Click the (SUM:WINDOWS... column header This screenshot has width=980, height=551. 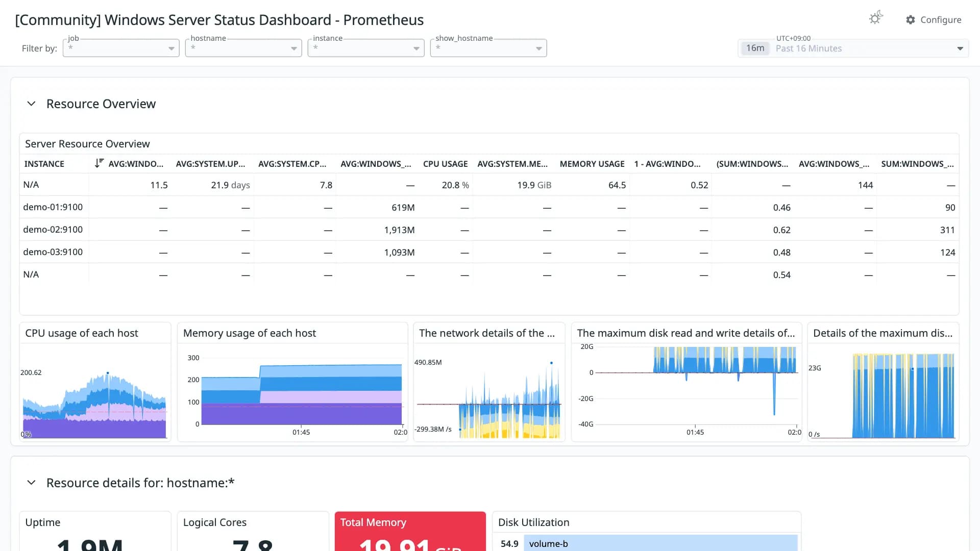[x=752, y=164]
